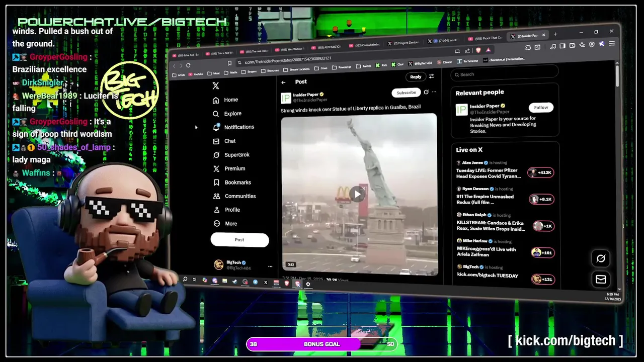Open Bookmarks in X sidebar
644x362 pixels.
click(232, 183)
